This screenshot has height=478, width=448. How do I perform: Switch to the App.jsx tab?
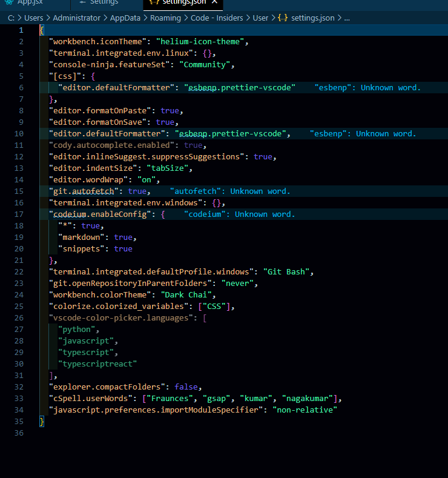(30, 2)
